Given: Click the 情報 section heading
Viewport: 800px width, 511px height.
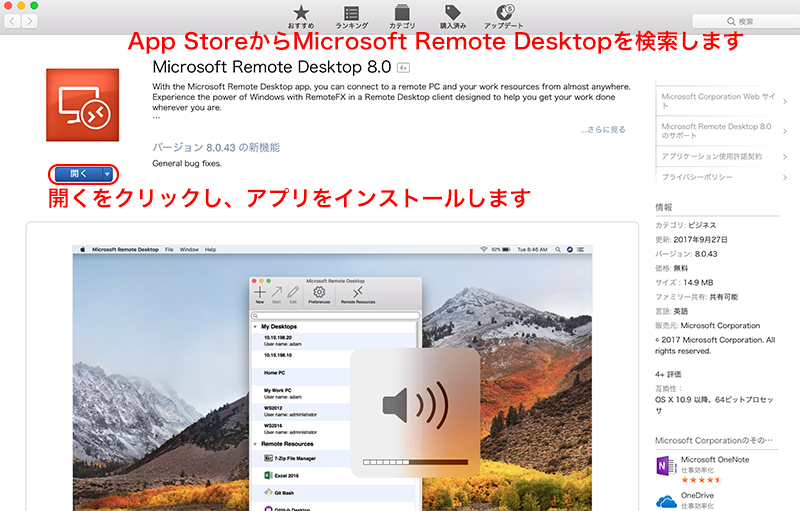Looking at the screenshot, I should tap(664, 207).
